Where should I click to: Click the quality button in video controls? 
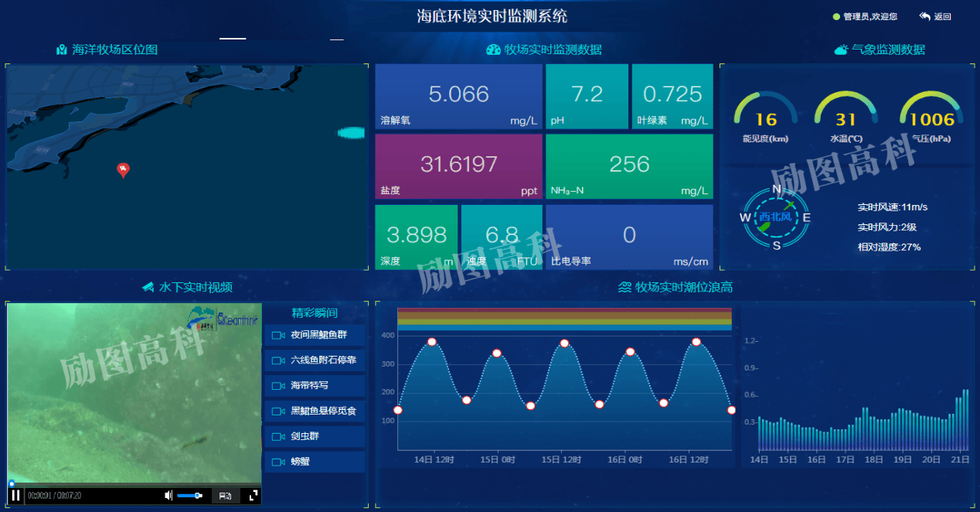coord(225,496)
